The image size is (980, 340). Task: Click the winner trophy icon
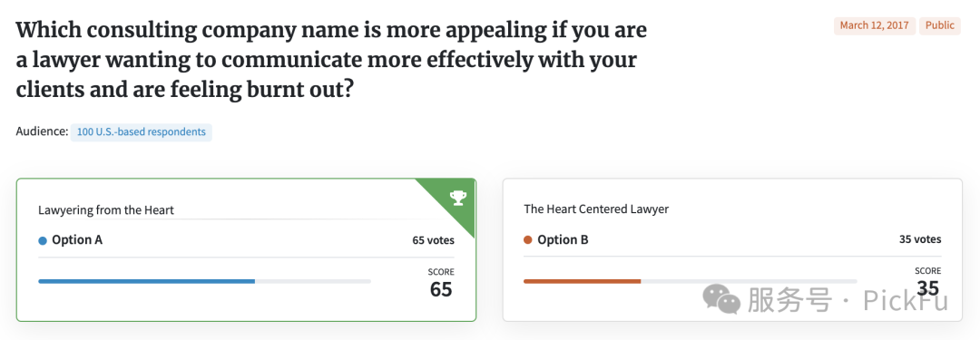click(458, 199)
